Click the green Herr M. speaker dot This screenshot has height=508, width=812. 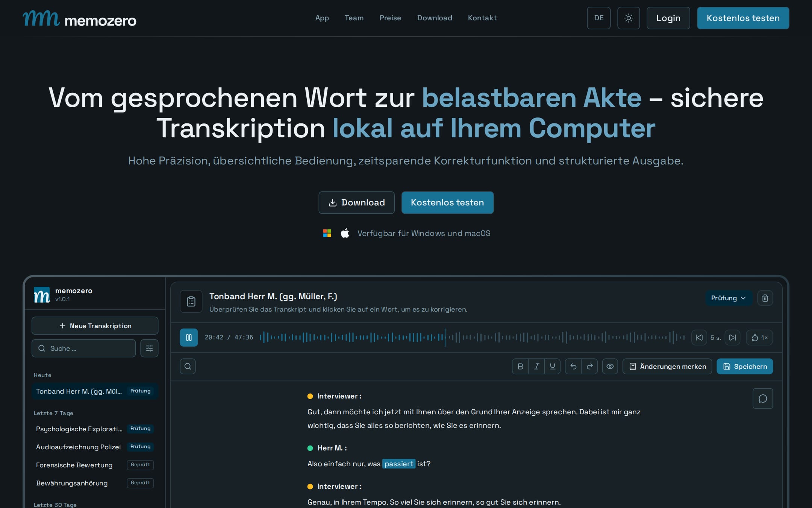click(x=310, y=448)
